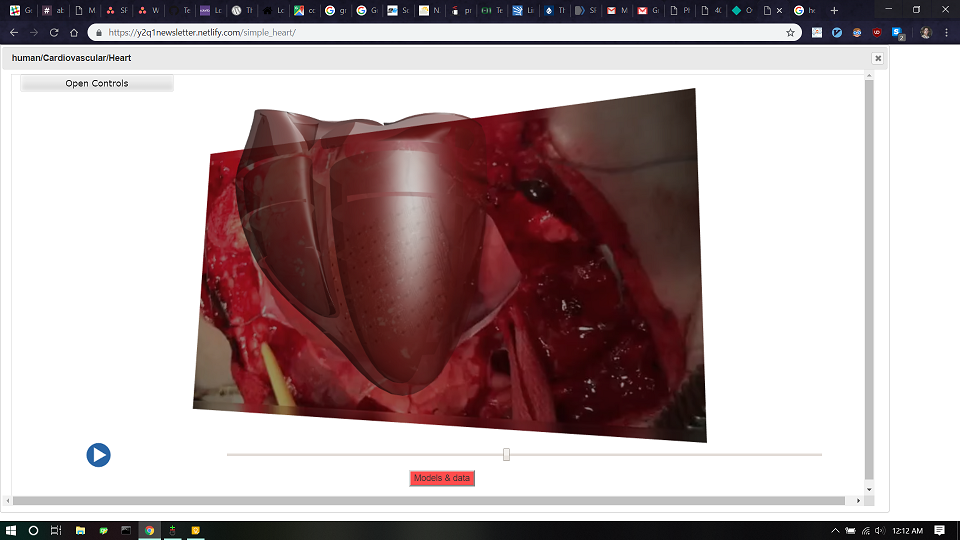The width and height of the screenshot is (960, 540).
Task: Reload the current page
Action: [54, 32]
